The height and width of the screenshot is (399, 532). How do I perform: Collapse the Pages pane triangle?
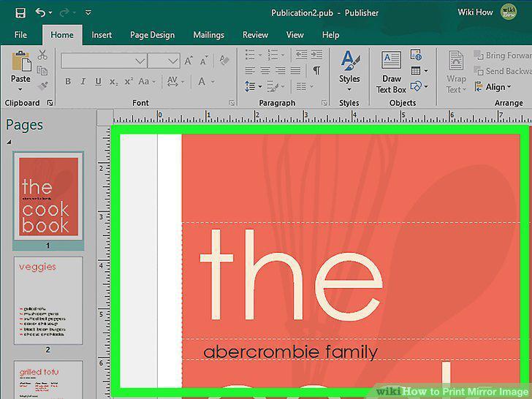(x=9, y=142)
